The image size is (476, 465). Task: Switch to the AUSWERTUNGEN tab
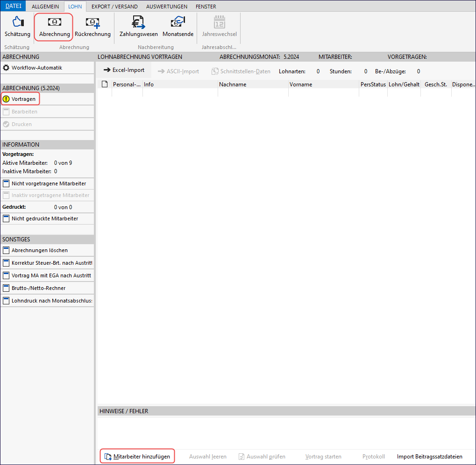coord(167,7)
